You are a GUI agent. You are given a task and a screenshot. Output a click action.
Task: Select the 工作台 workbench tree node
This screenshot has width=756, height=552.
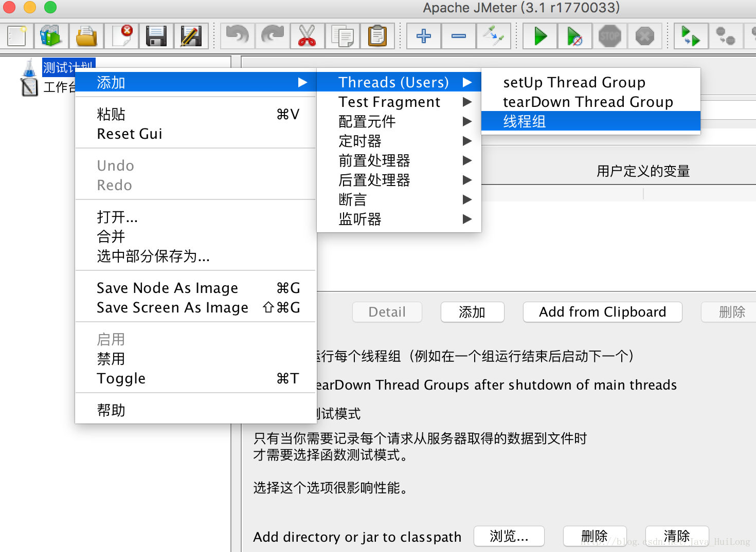(x=59, y=87)
